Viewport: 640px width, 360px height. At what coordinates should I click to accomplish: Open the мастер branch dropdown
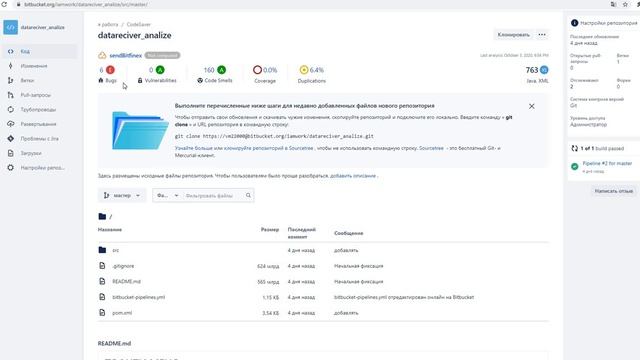pyautogui.click(x=122, y=196)
